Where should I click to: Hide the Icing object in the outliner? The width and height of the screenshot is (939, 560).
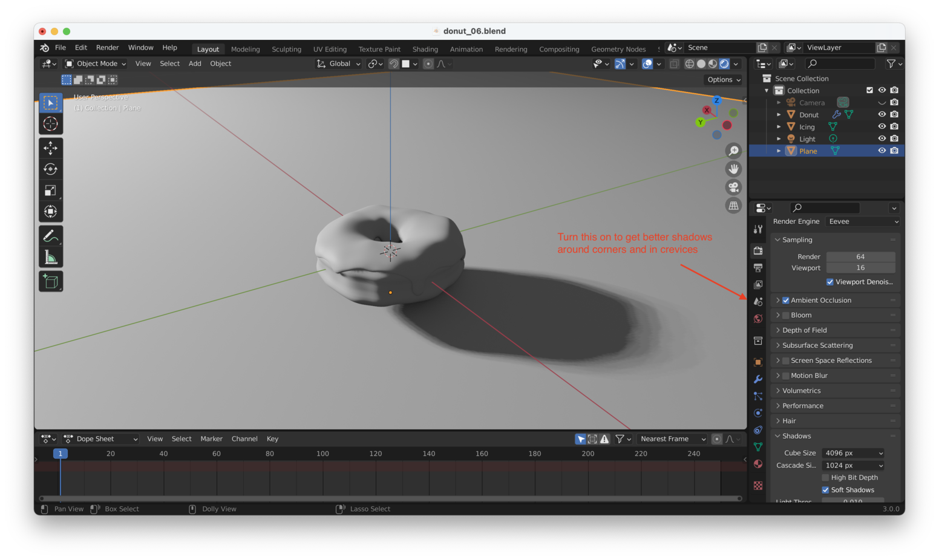pos(882,126)
